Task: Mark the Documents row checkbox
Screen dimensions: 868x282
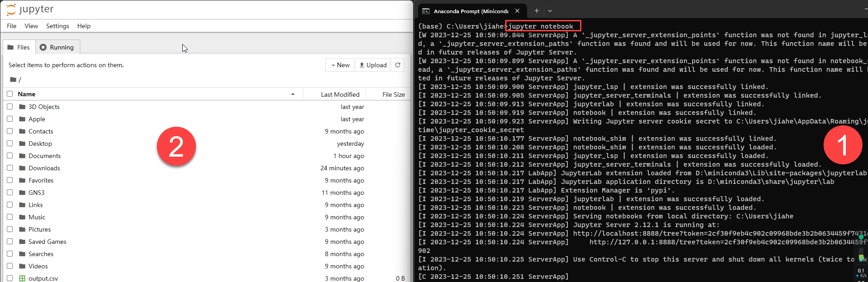Action: 10,155
